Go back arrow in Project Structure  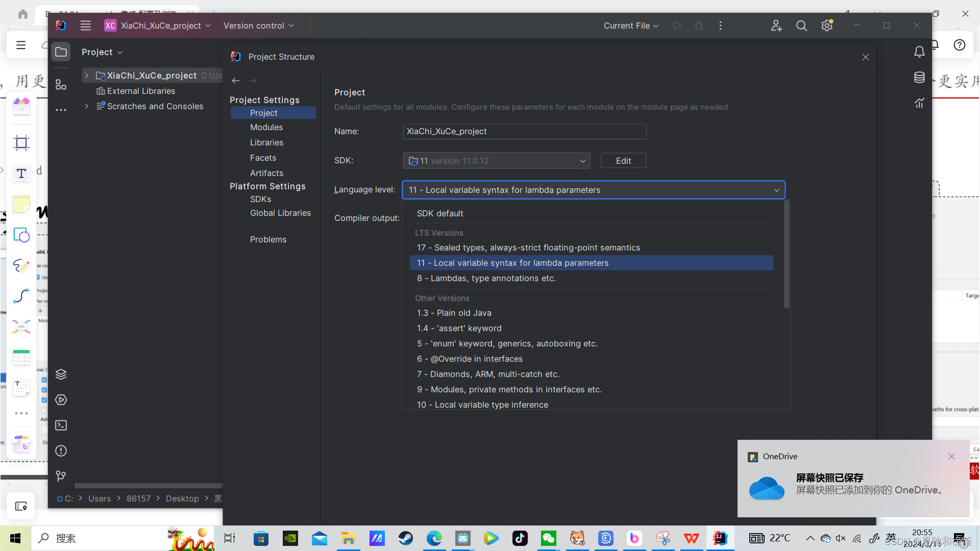click(x=235, y=81)
